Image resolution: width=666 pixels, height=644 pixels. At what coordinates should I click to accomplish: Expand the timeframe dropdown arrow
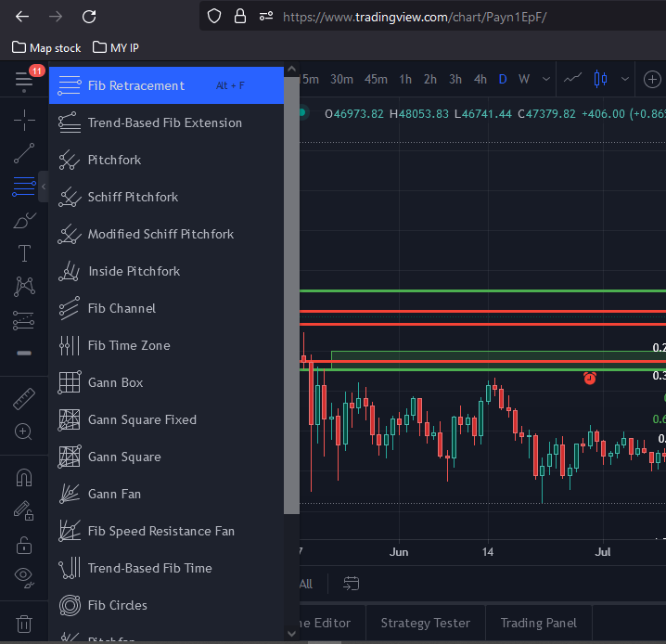click(546, 79)
